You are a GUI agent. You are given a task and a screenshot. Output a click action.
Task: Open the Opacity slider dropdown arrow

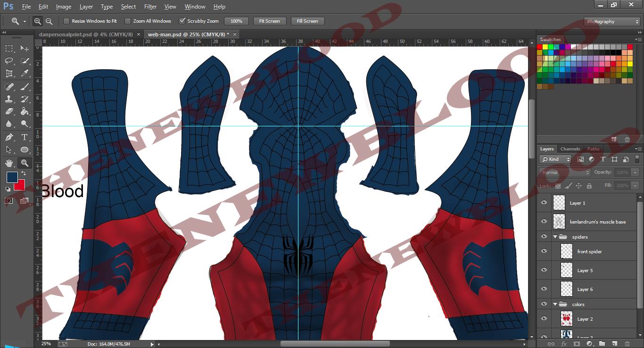pyautogui.click(x=635, y=173)
